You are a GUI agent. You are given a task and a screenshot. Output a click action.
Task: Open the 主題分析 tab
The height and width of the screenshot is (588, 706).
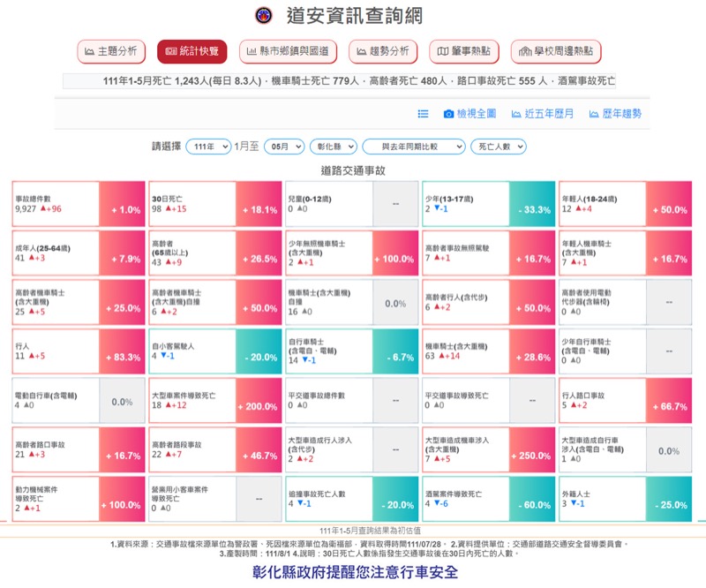(x=111, y=51)
